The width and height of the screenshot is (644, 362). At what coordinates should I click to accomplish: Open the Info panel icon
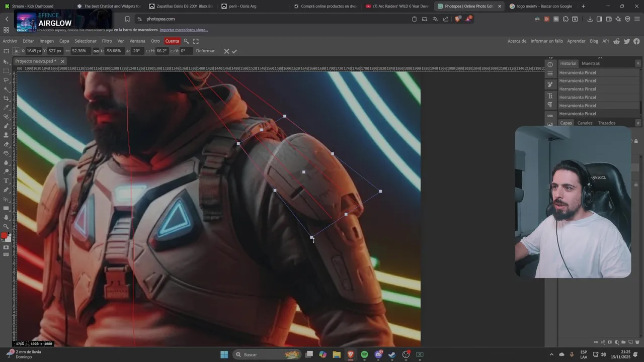(550, 64)
